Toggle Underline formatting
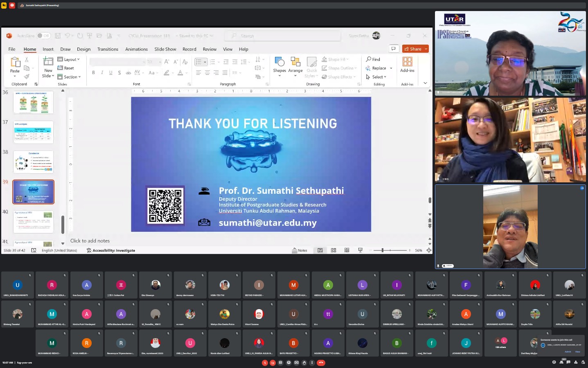 (110, 73)
